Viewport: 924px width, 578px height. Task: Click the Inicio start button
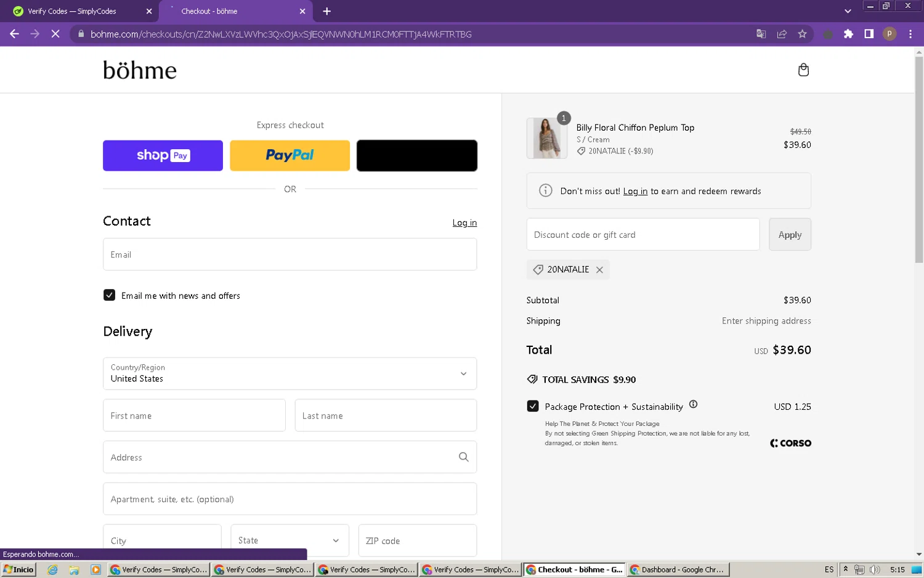18,569
